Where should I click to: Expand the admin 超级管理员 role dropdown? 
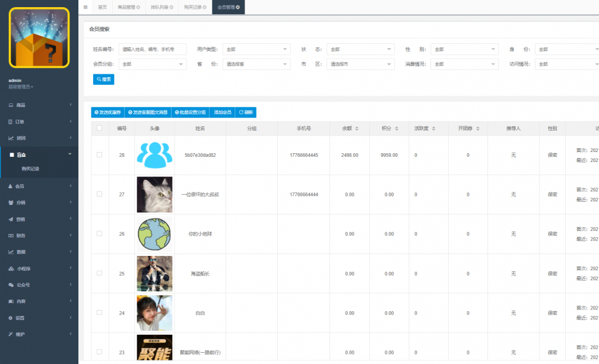click(21, 87)
